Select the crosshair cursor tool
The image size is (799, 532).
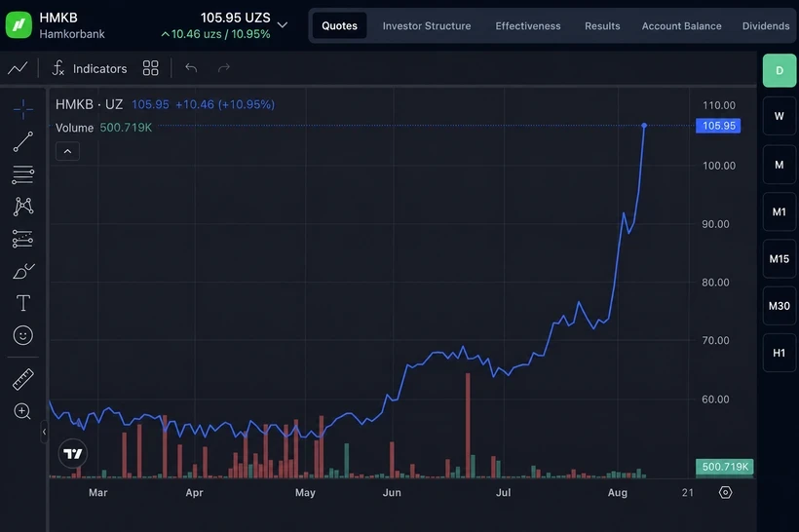click(23, 109)
